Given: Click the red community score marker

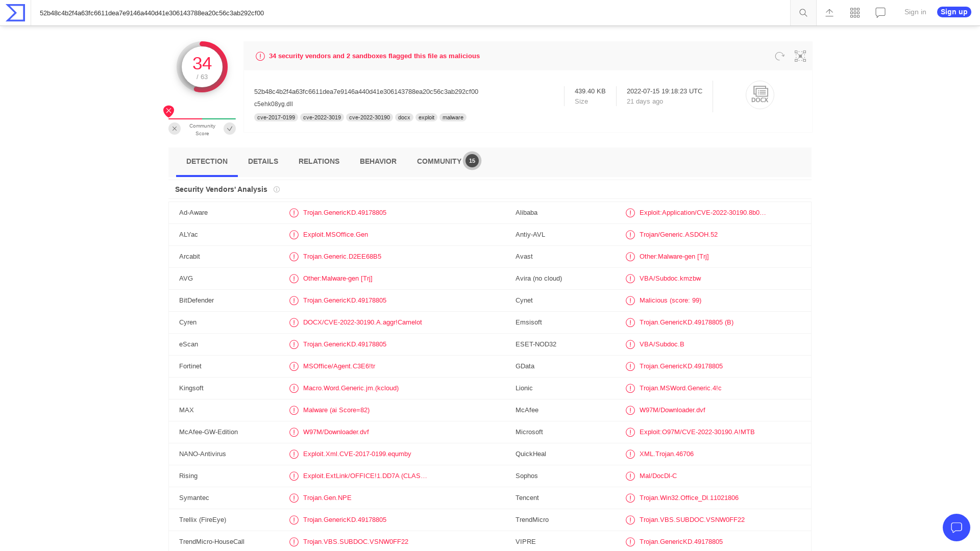Looking at the screenshot, I should pos(168,111).
